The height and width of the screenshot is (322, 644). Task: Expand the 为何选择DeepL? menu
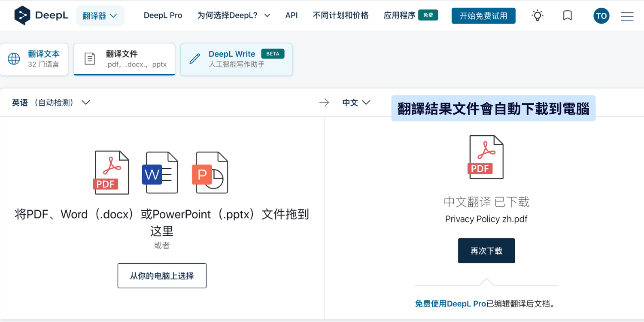pyautogui.click(x=234, y=15)
